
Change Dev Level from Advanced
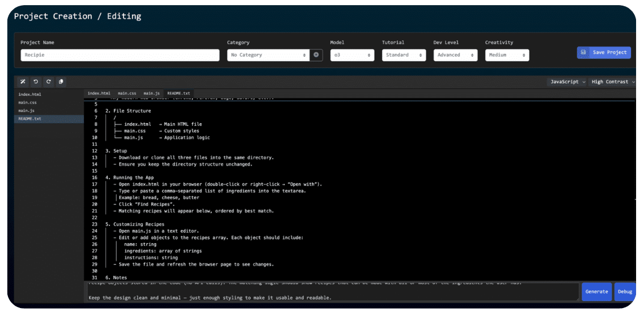click(x=455, y=55)
